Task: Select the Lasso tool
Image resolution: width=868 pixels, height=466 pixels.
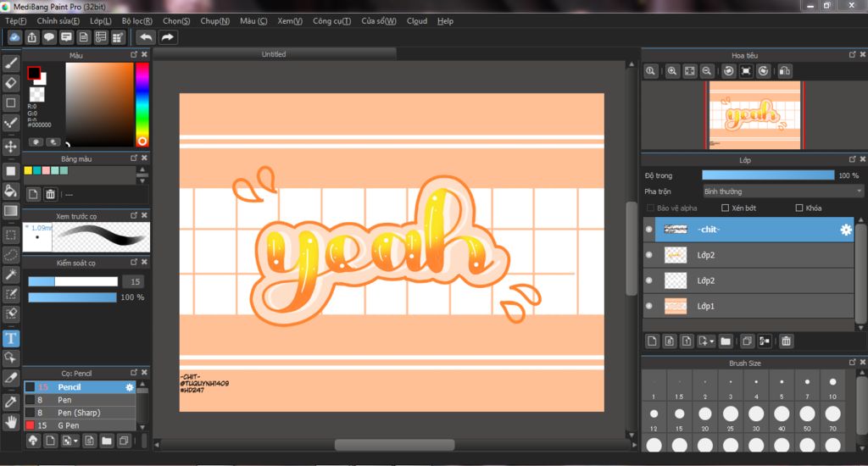Action: point(10,254)
